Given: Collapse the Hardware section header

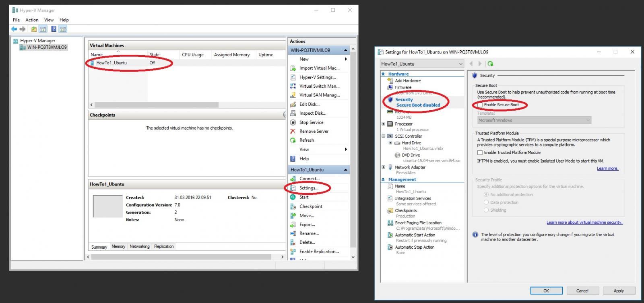Looking at the screenshot, I should click(x=383, y=74).
